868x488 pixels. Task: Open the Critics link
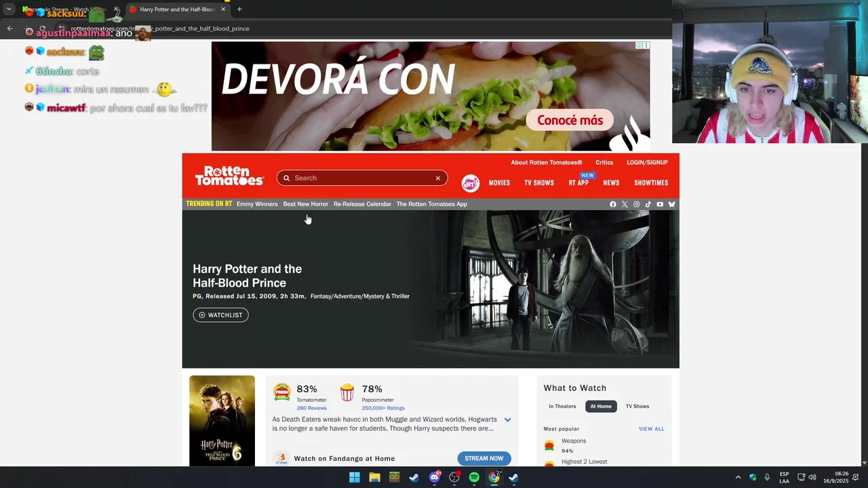pos(604,163)
